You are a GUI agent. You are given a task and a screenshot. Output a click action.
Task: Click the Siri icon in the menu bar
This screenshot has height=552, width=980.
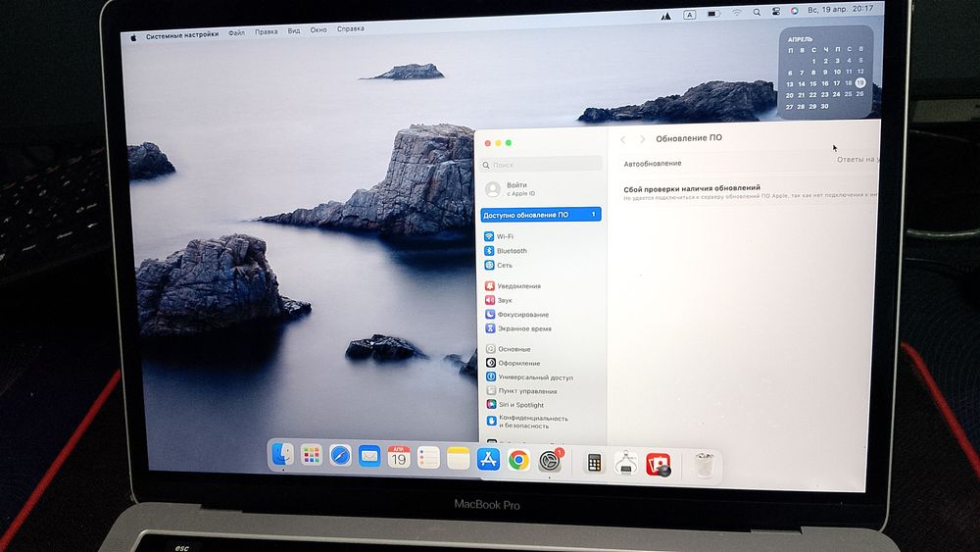[795, 11]
